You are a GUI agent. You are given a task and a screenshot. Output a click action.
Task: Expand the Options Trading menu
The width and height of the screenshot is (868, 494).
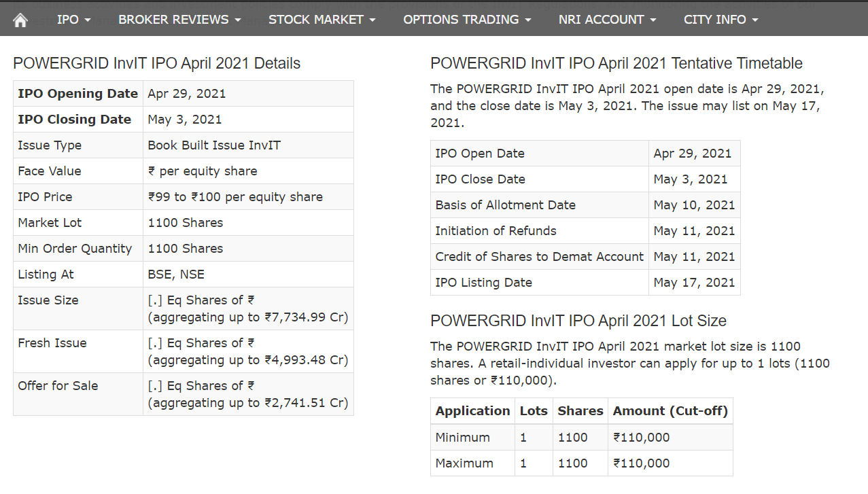468,20
